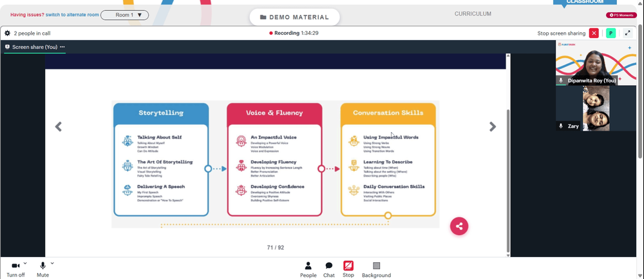Image resolution: width=644 pixels, height=279 pixels.
Task: Open CURRICULUM tab
Action: tap(473, 14)
